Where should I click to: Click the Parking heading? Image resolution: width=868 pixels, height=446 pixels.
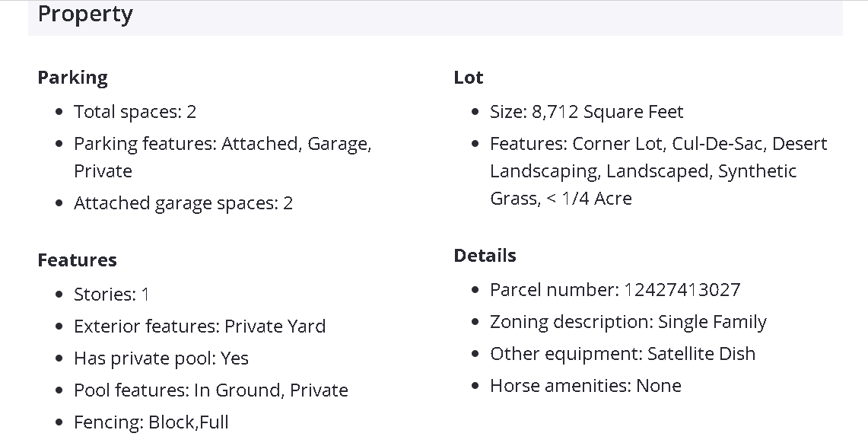pos(72,78)
